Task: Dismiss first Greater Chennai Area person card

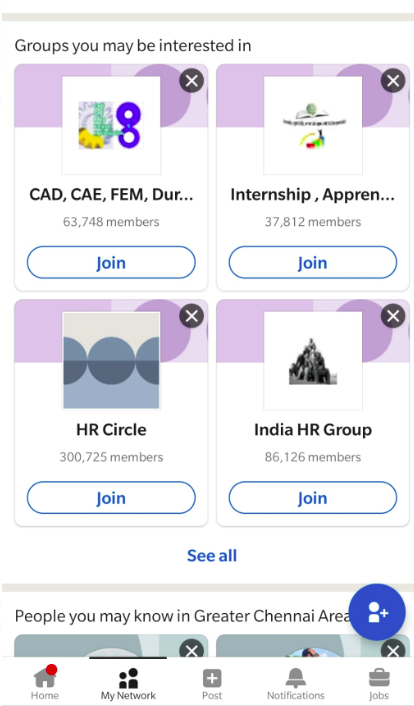Action: pos(191,650)
